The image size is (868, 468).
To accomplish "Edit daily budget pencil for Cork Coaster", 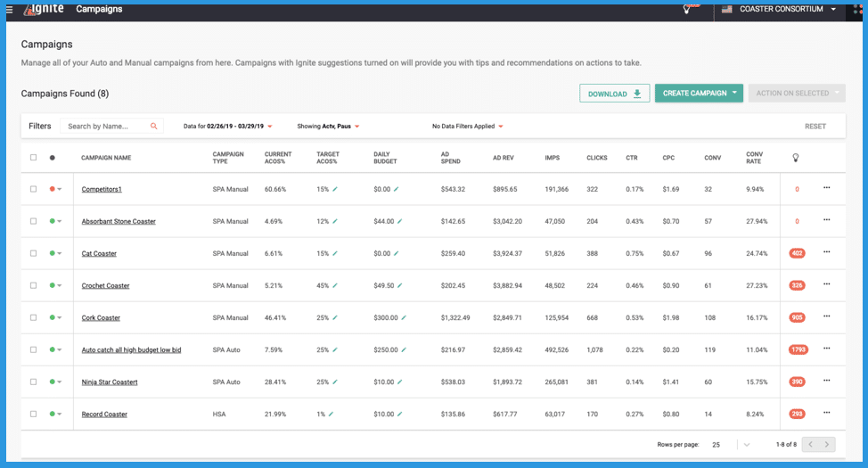I will [404, 318].
